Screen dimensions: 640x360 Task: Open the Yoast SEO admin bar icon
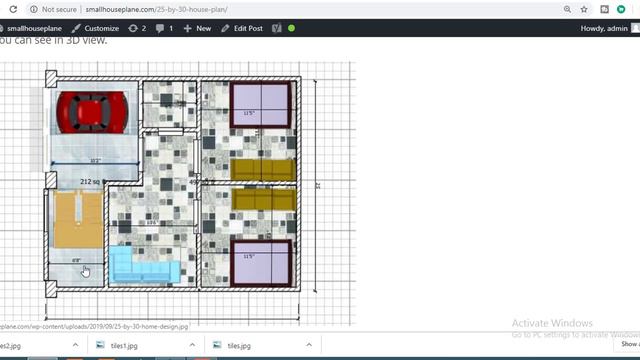tap(276, 28)
